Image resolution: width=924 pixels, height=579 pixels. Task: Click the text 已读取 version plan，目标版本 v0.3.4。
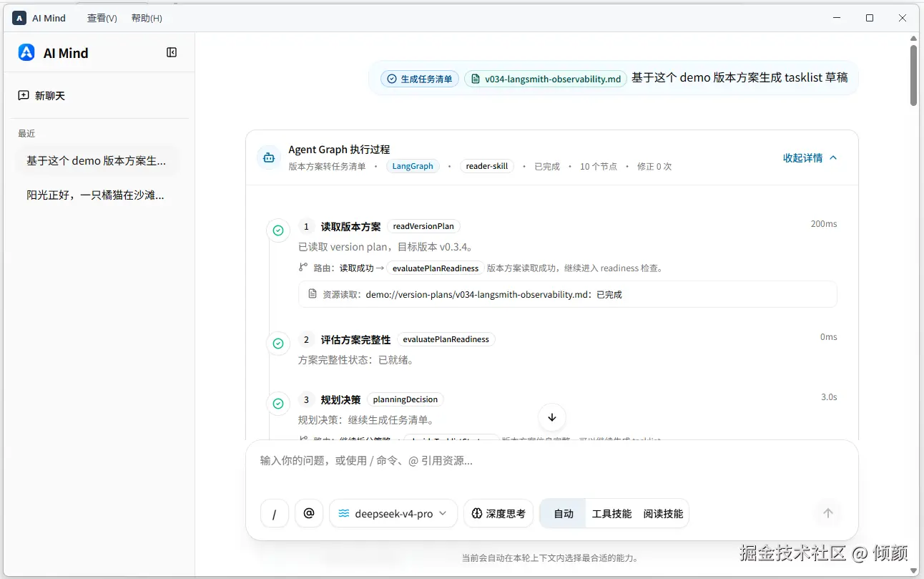385,247
